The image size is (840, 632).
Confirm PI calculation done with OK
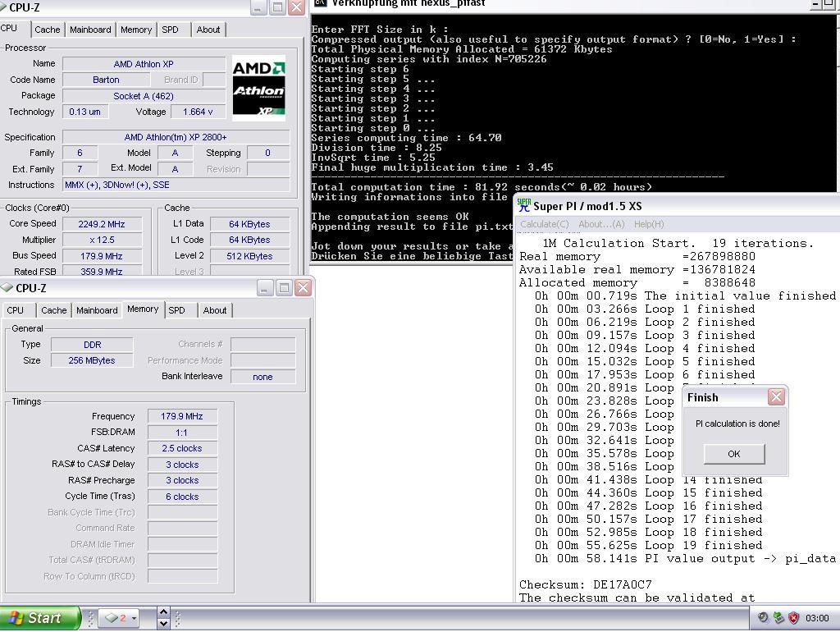pos(734,454)
